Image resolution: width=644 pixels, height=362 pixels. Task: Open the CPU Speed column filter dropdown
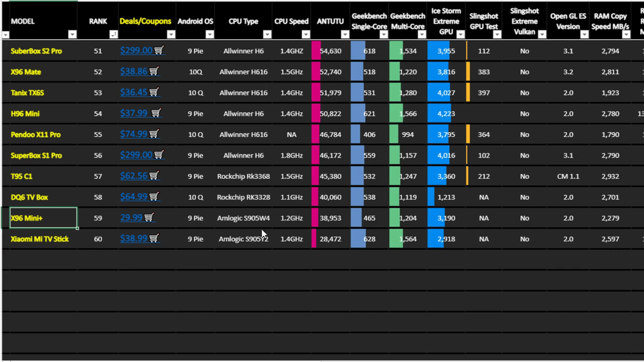(306, 35)
